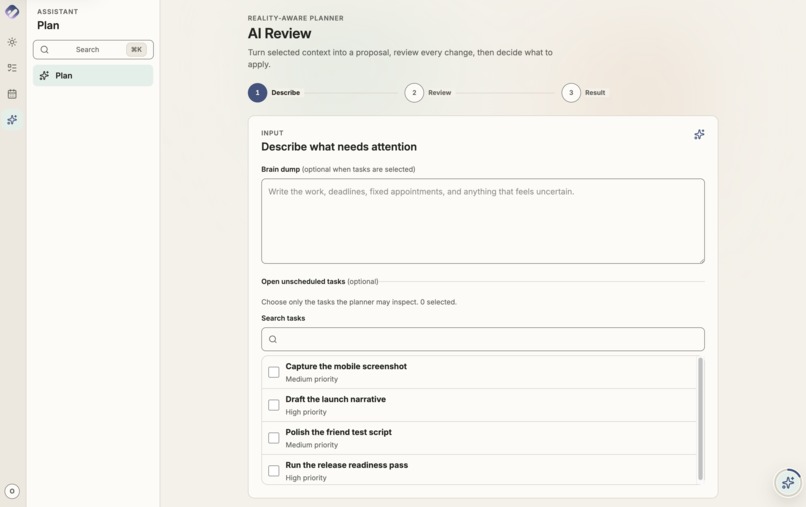This screenshot has height=507, width=806.
Task: Go to step 1 Describe
Action: tap(273, 93)
